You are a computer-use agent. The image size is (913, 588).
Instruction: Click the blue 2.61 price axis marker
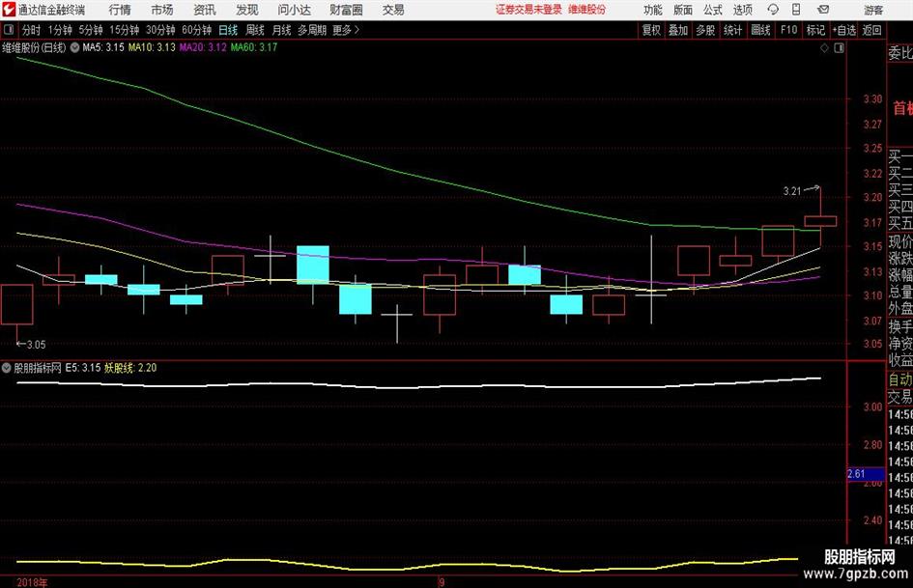866,474
